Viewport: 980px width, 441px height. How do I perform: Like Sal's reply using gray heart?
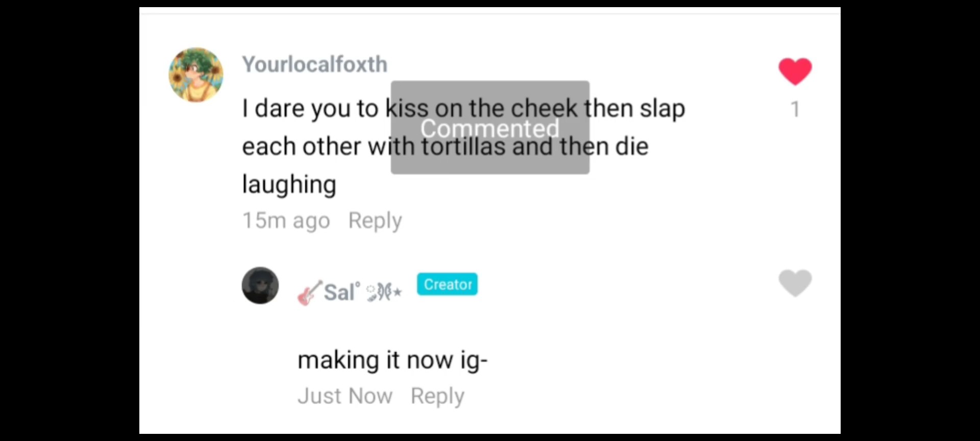click(x=795, y=283)
